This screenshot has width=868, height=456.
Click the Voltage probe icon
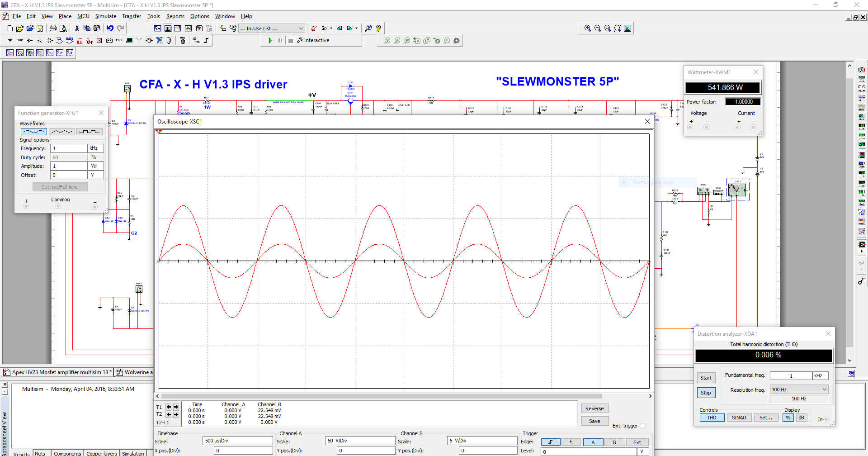point(387,40)
